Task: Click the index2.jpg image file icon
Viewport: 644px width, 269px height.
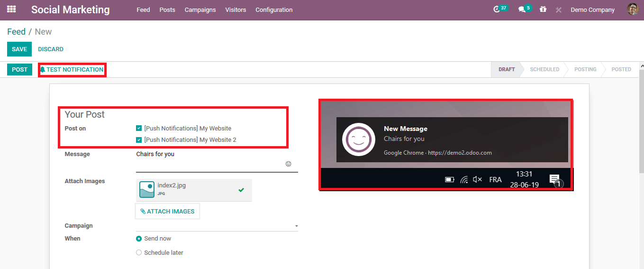Action: (147, 190)
